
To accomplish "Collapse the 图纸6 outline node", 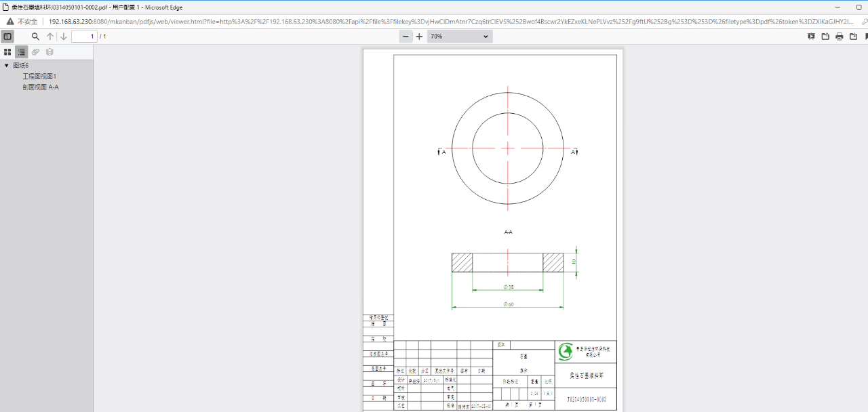I will point(7,66).
